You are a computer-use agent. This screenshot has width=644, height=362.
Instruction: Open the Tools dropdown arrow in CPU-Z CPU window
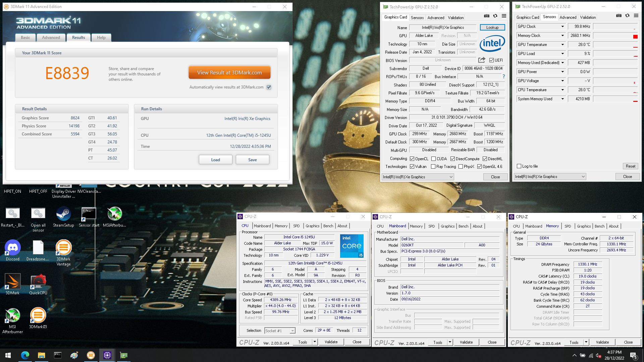coord(315,342)
